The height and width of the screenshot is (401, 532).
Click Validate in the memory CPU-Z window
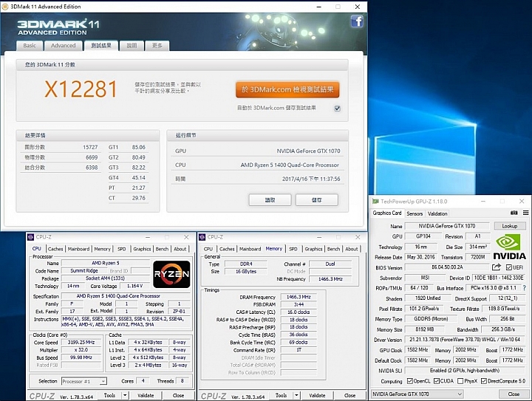pyautogui.click(x=316, y=395)
